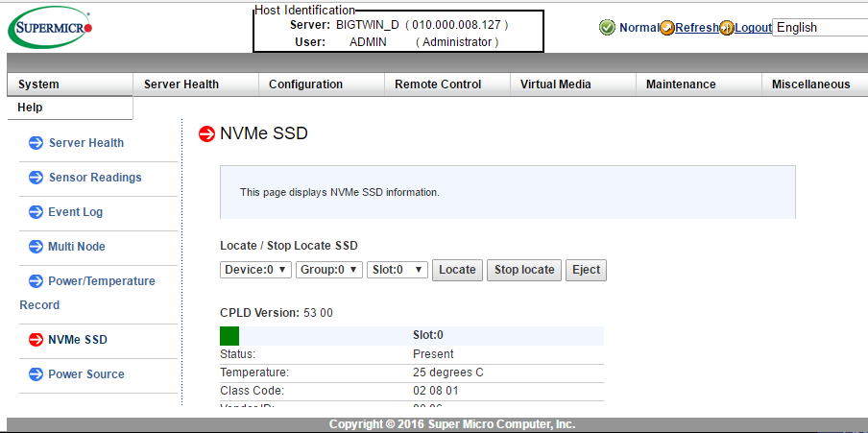Screen dimensions: 868x433
Task: Click the green Normal status checkmark icon
Action: coord(607,27)
